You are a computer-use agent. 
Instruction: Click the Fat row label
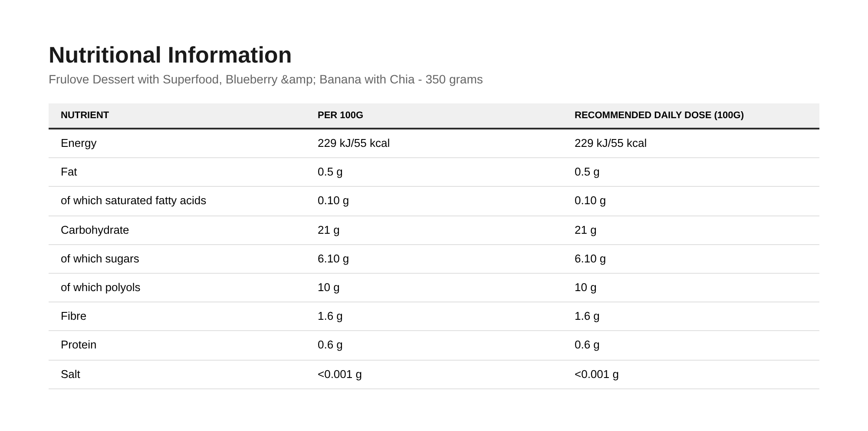coord(69,172)
